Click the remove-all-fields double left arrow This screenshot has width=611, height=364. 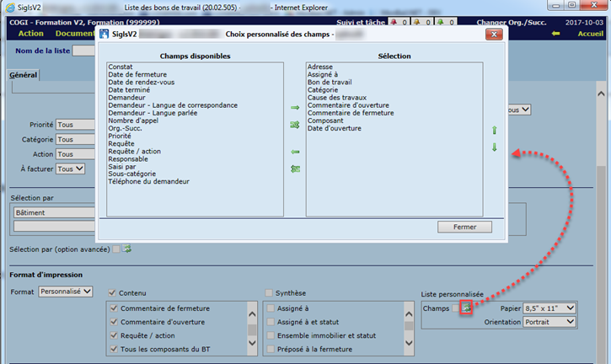295,169
